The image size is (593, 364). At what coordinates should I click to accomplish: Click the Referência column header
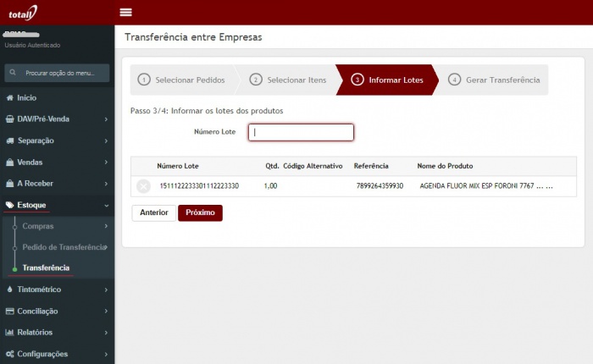click(x=371, y=166)
